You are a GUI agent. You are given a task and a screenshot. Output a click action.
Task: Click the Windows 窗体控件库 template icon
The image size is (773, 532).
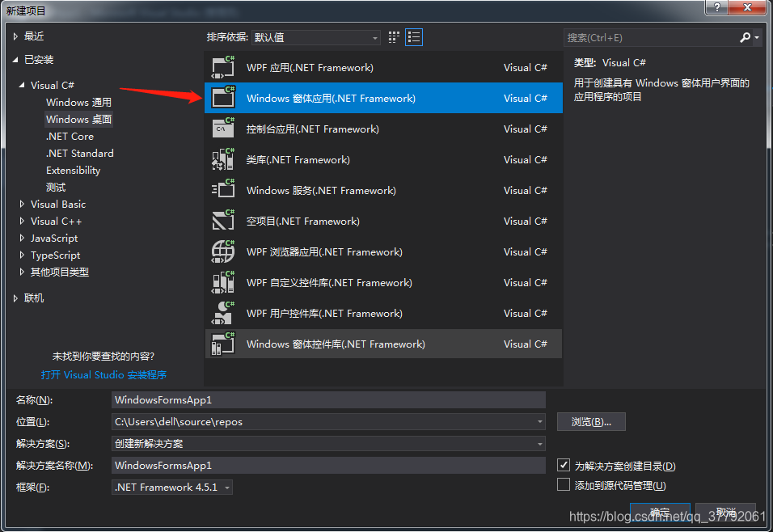coord(223,344)
